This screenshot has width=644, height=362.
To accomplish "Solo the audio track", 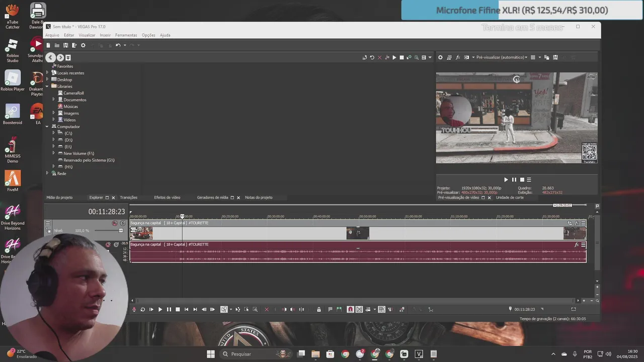I will pos(116,245).
